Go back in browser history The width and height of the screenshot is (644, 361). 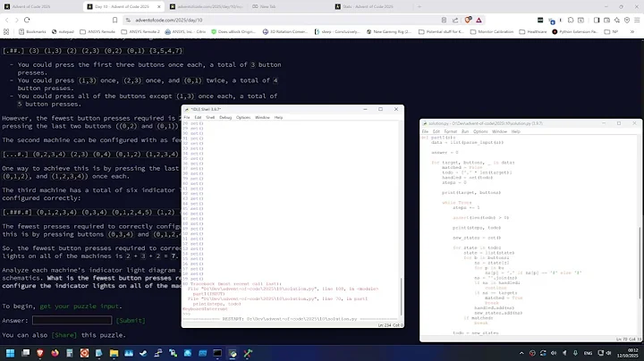[7, 20]
